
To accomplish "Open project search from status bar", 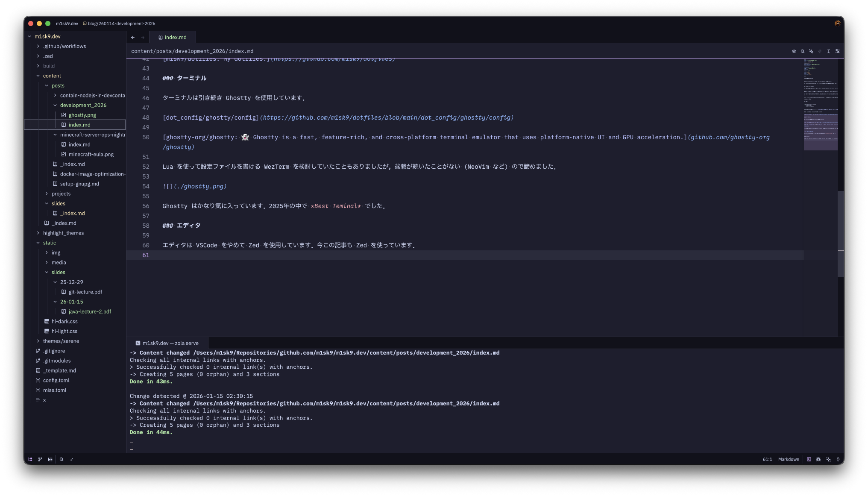I will click(x=62, y=459).
